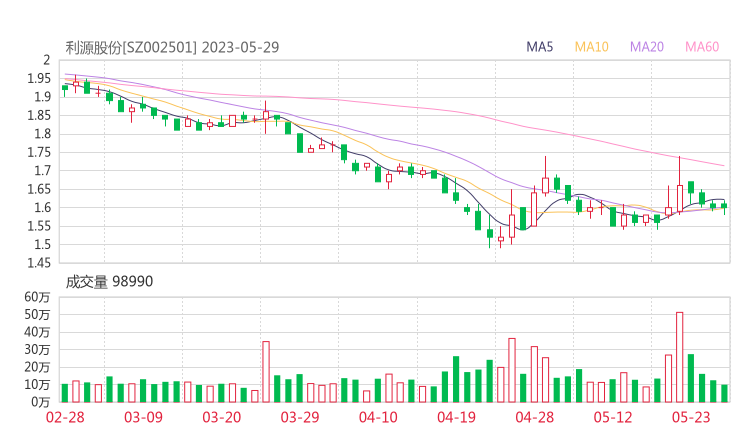Click the tallest volume bar above 50万
This screenshot has width=740, height=440.
click(680, 357)
